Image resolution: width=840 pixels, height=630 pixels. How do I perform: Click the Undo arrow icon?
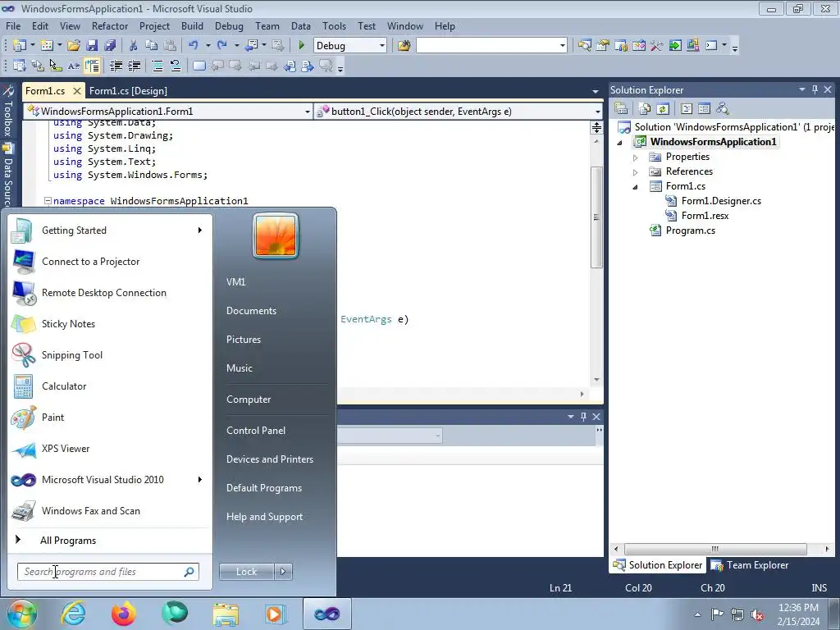194,46
